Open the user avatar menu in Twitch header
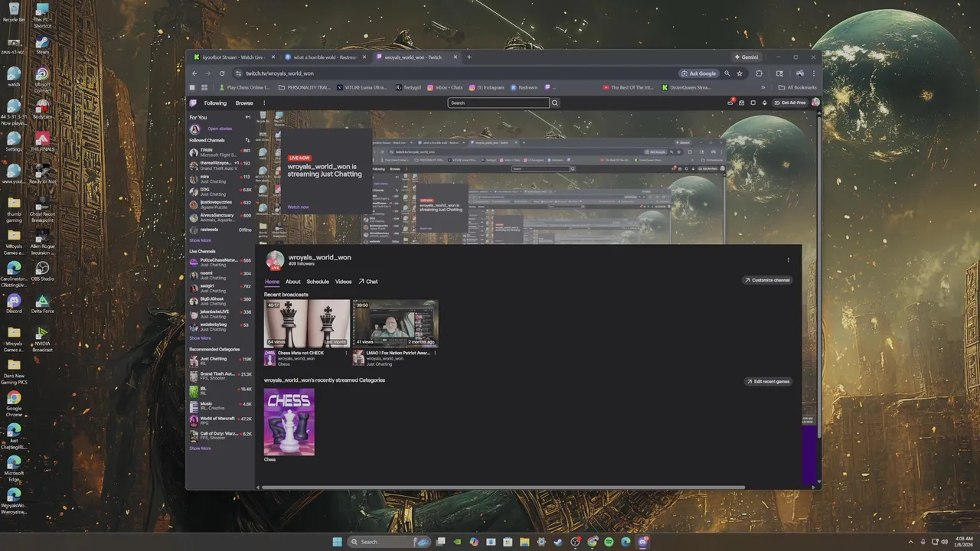The height and width of the screenshot is (551, 980). pyautogui.click(x=815, y=103)
